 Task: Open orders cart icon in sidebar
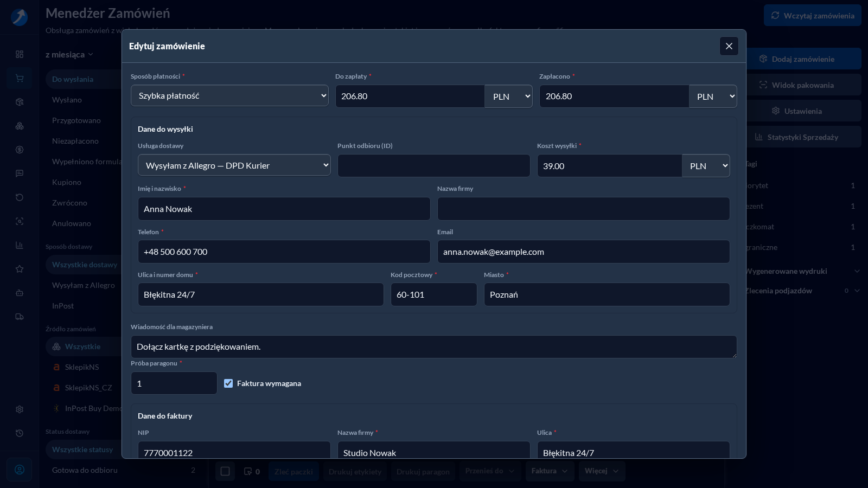coord(20,78)
